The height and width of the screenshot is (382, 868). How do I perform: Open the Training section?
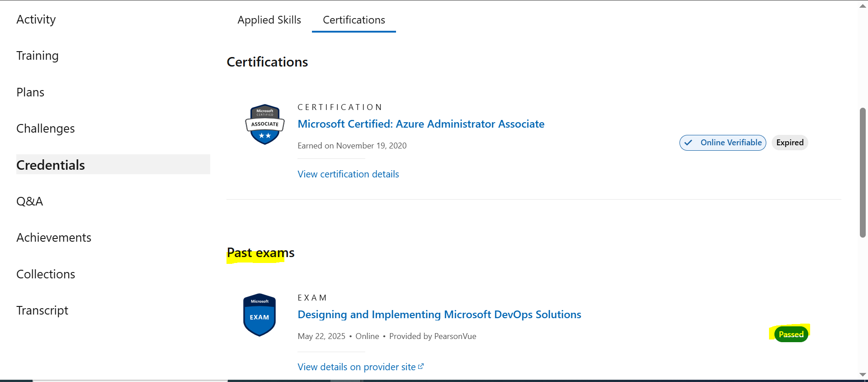click(x=38, y=56)
